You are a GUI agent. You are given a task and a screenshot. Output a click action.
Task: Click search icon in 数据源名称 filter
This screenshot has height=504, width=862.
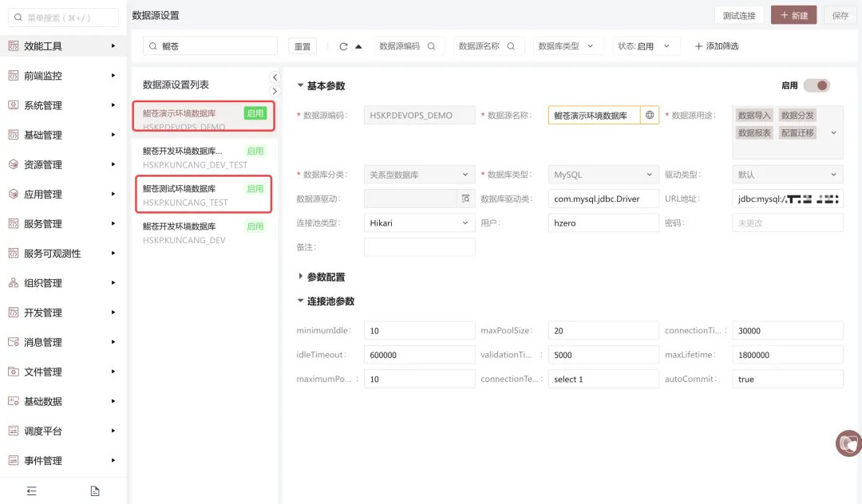[511, 46]
